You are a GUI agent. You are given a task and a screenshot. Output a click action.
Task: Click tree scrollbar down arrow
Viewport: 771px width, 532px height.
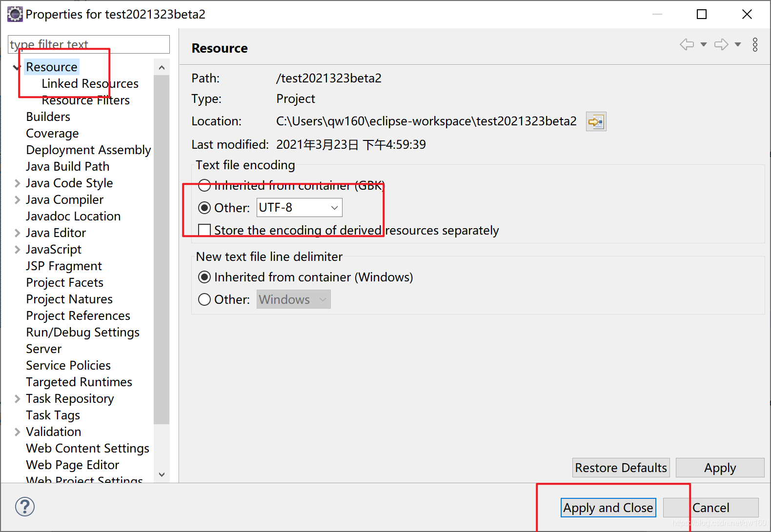coord(162,474)
